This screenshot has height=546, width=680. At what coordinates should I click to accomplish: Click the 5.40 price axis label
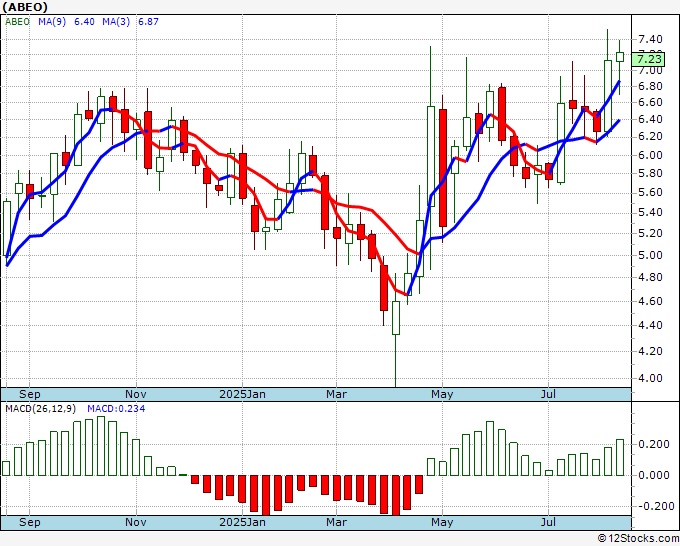(650, 213)
